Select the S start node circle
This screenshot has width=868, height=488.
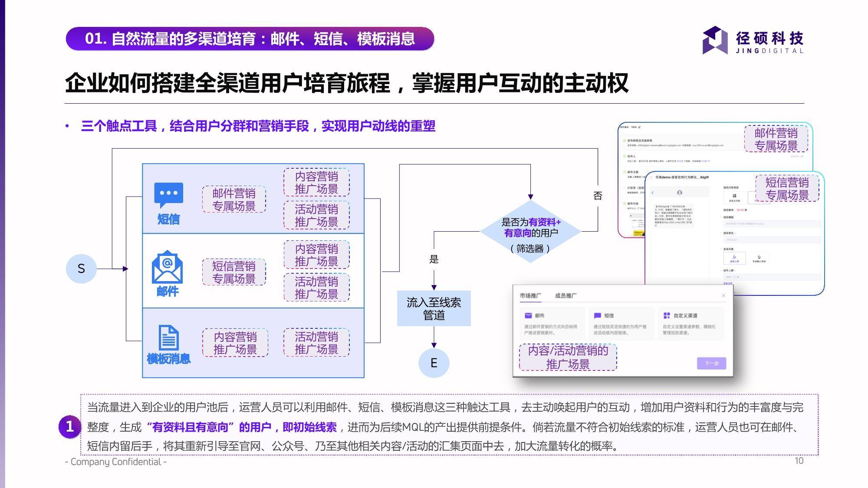pyautogui.click(x=81, y=269)
